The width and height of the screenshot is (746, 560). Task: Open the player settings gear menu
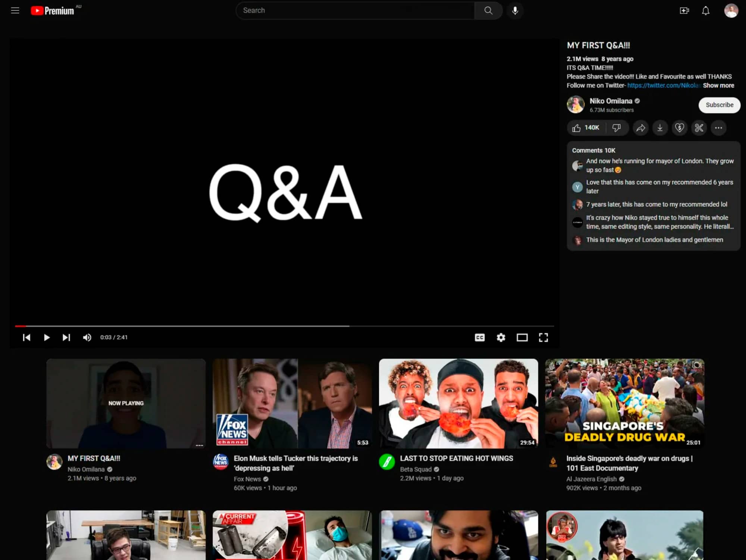(501, 338)
